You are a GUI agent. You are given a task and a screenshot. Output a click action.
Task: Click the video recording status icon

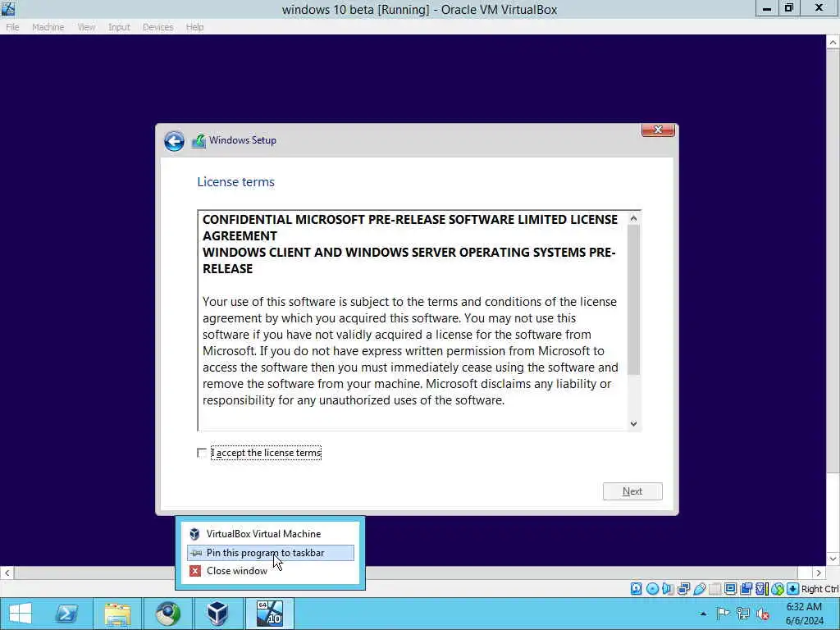click(746, 589)
